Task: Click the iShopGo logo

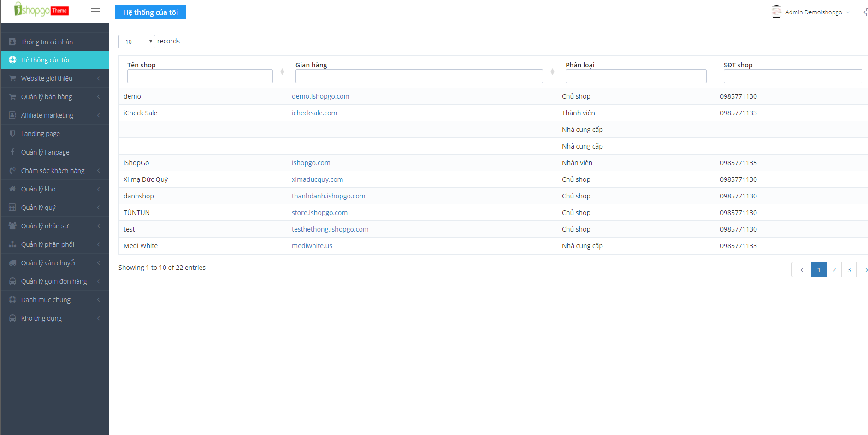Action: [x=41, y=10]
